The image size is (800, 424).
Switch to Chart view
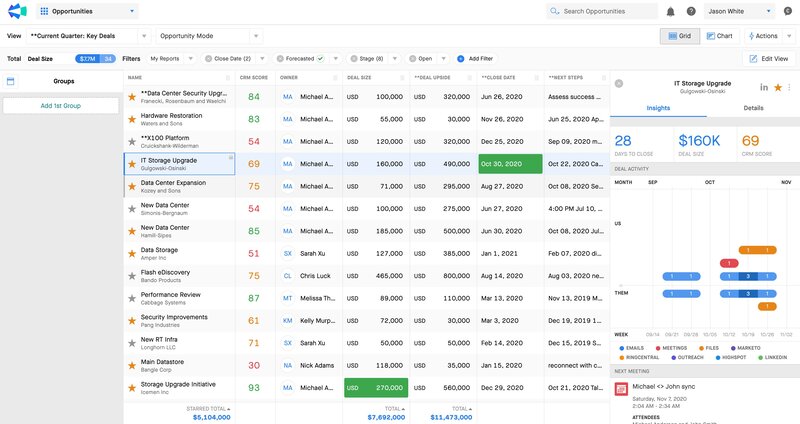click(719, 36)
